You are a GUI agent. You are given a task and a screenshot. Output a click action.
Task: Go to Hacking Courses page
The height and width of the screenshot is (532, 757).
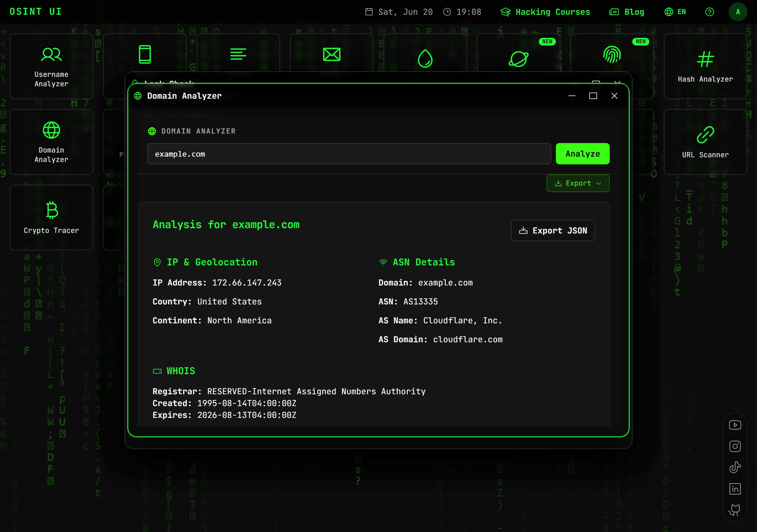pyautogui.click(x=545, y=12)
